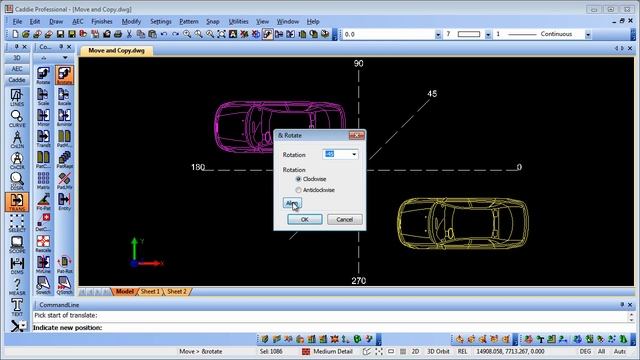Viewport: 640px width, 360px height.
Task: Click the Print toolbar icon
Action: pyautogui.click(x=118, y=34)
